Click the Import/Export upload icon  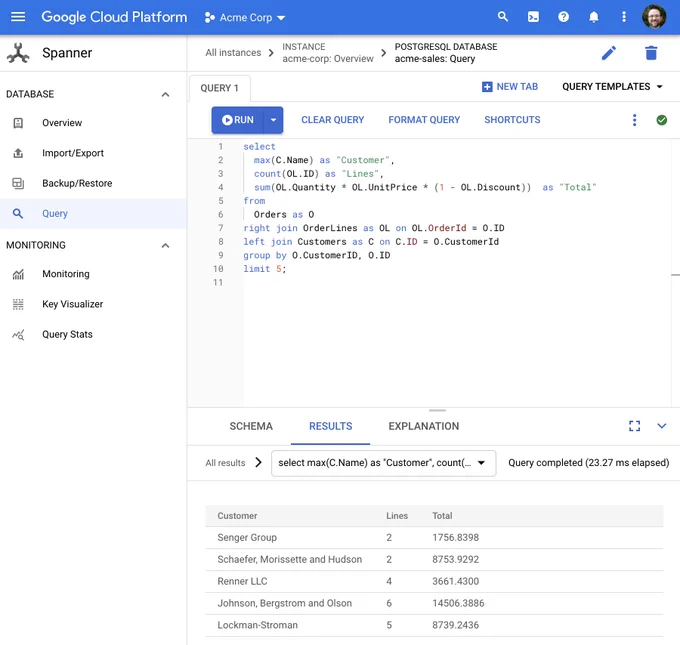point(18,153)
